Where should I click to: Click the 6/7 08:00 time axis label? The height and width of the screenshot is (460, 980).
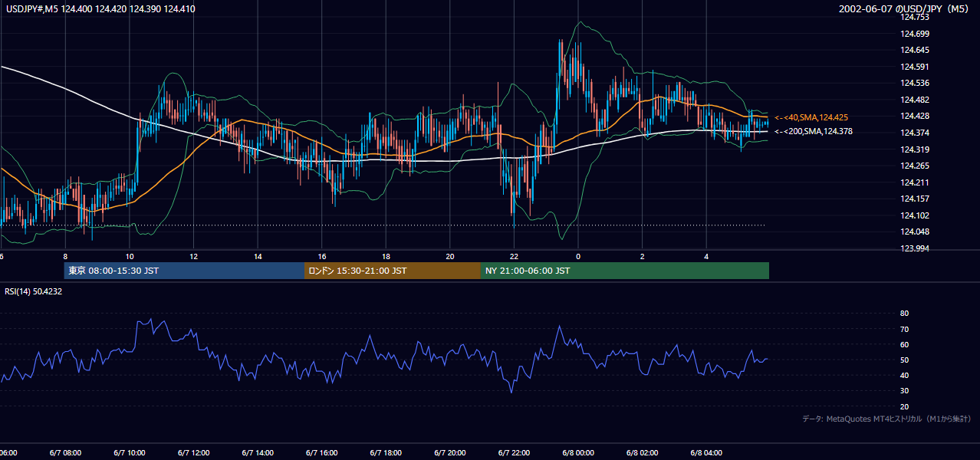tap(65, 453)
